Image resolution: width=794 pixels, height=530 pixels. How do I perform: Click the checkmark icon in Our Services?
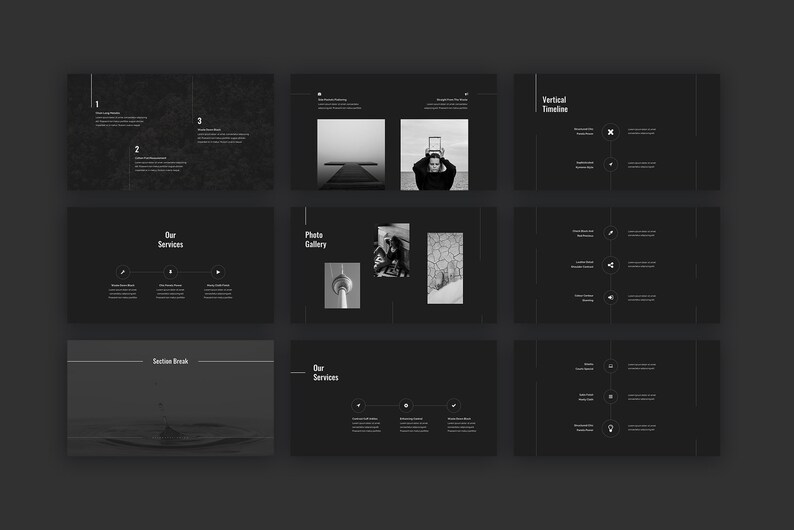coord(454,405)
